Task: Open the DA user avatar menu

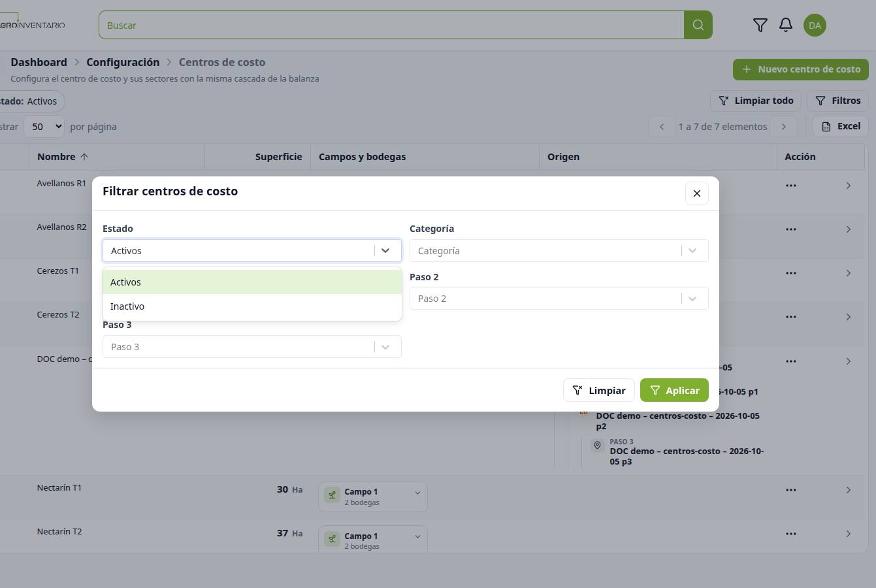Action: pyautogui.click(x=815, y=25)
